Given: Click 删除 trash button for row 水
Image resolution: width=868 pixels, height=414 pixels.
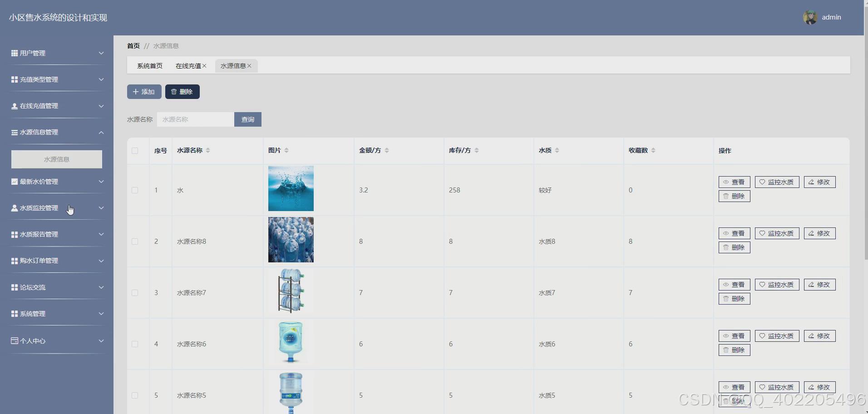Looking at the screenshot, I should tap(734, 196).
